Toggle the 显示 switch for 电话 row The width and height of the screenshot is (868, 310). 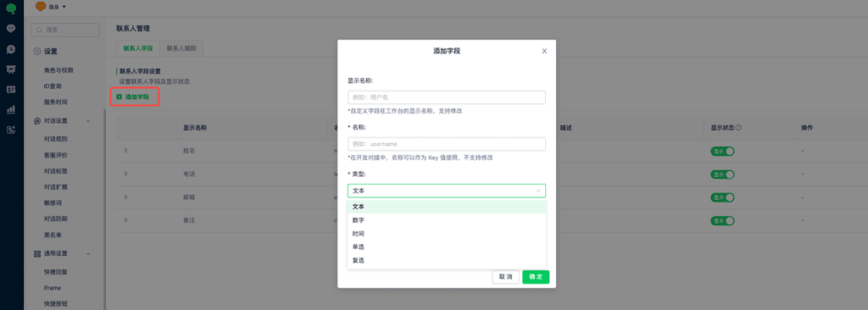pyautogui.click(x=722, y=174)
